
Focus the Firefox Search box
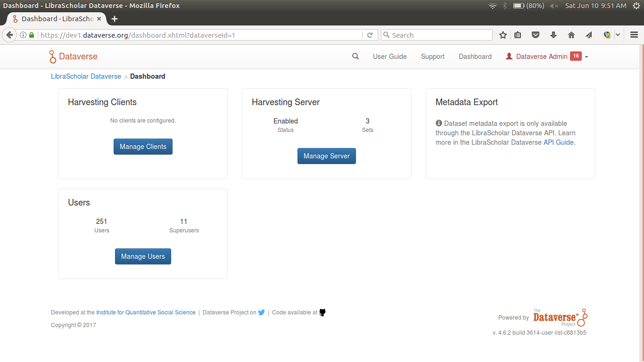click(x=437, y=35)
